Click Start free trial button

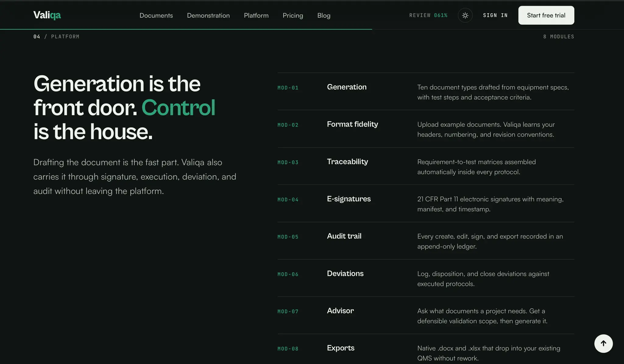(x=546, y=15)
